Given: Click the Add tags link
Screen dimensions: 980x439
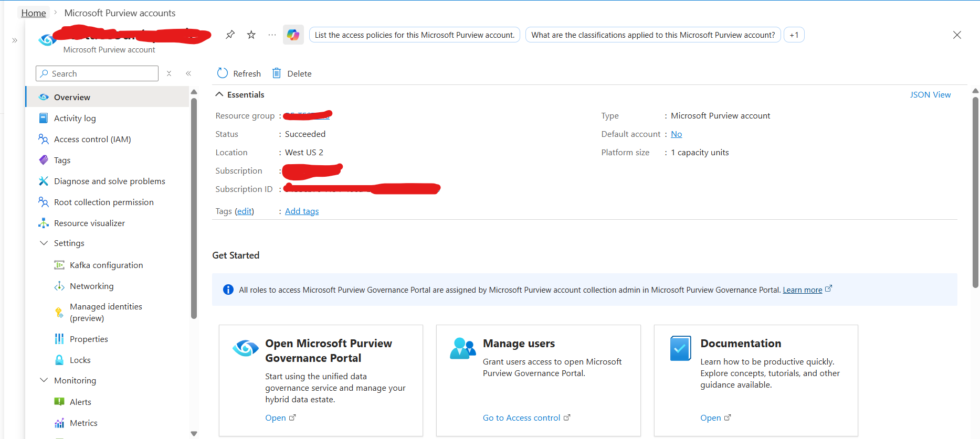Looking at the screenshot, I should pyautogui.click(x=302, y=211).
